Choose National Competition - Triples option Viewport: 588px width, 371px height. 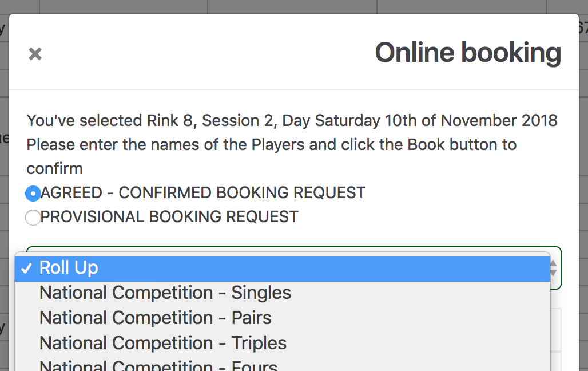pos(162,344)
